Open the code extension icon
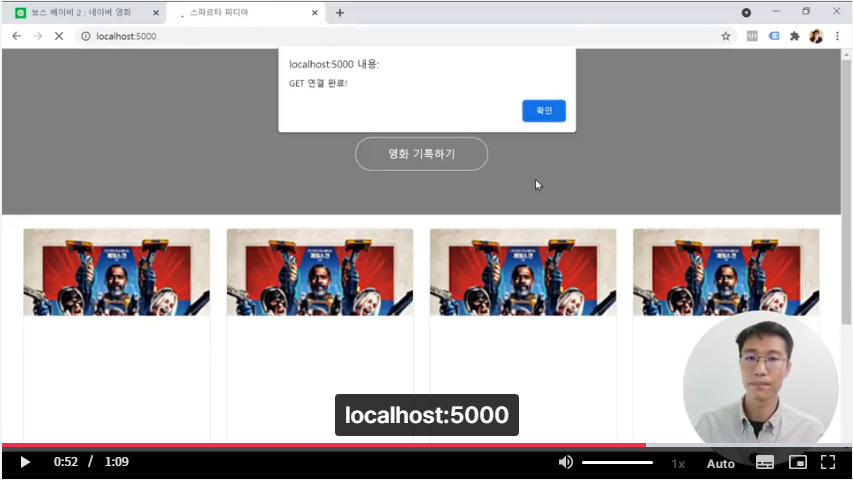This screenshot has width=853, height=480. point(752,36)
